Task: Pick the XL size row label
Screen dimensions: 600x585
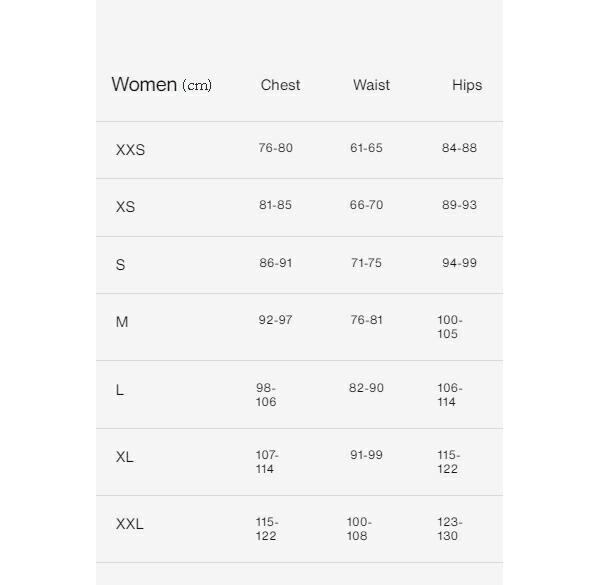Action: [x=125, y=457]
